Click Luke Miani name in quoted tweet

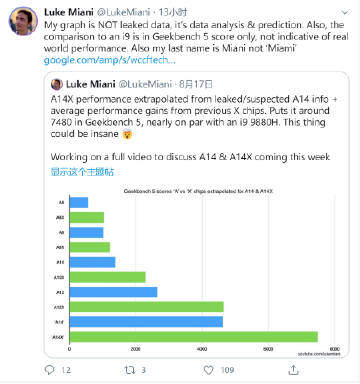(x=91, y=84)
